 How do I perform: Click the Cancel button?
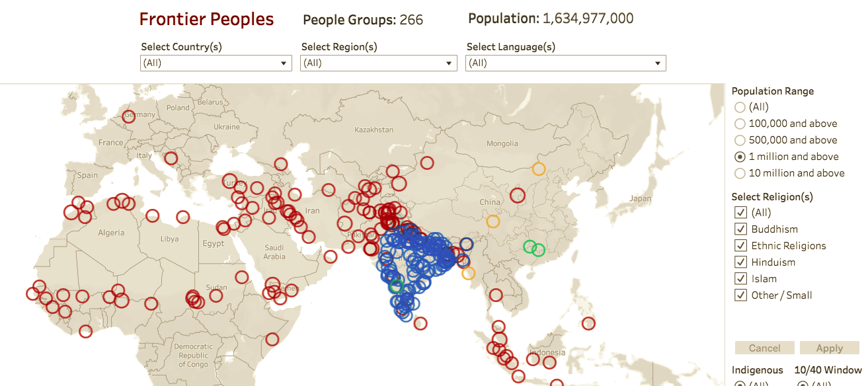[x=764, y=348]
